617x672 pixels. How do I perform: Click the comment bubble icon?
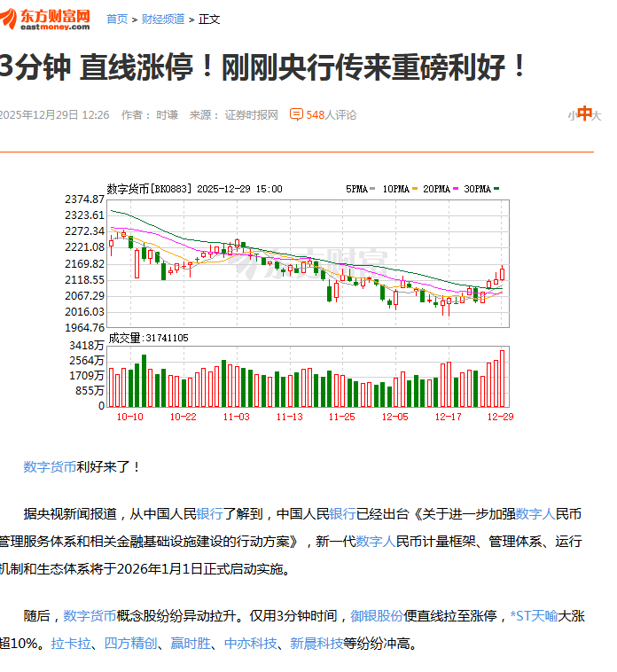(296, 114)
